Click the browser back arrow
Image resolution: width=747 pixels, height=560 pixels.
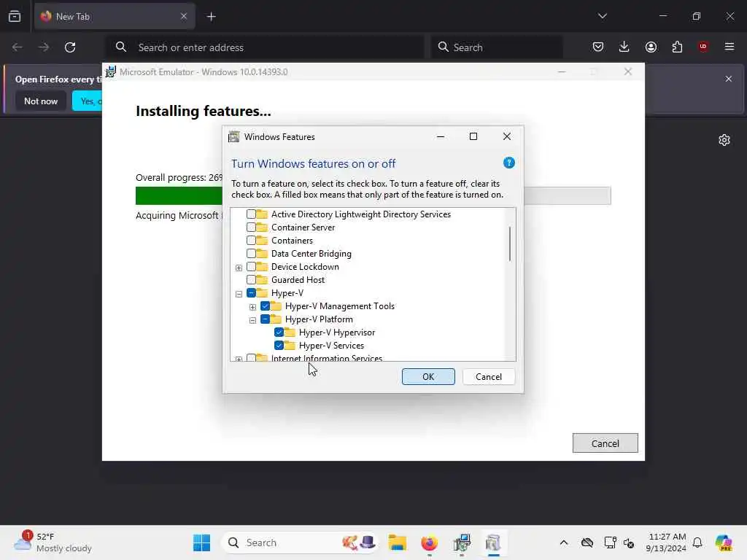pos(18,47)
